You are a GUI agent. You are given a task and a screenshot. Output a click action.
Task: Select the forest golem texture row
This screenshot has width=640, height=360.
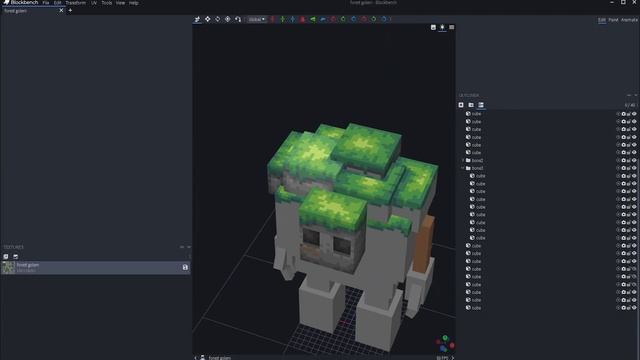[x=96, y=268]
